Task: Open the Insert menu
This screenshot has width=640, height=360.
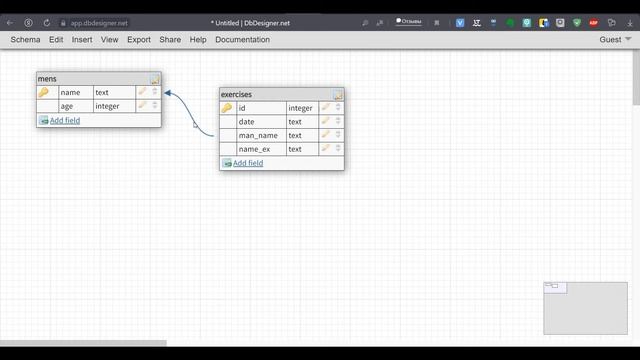Action: click(x=82, y=40)
